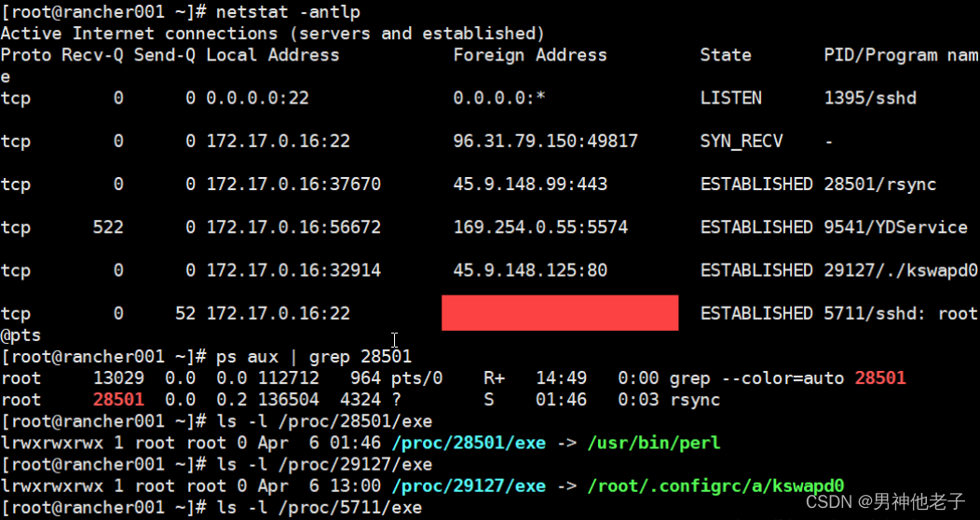Click the '5711/sshd: root' program entry
Screen dimensions: 980x520
(901, 314)
